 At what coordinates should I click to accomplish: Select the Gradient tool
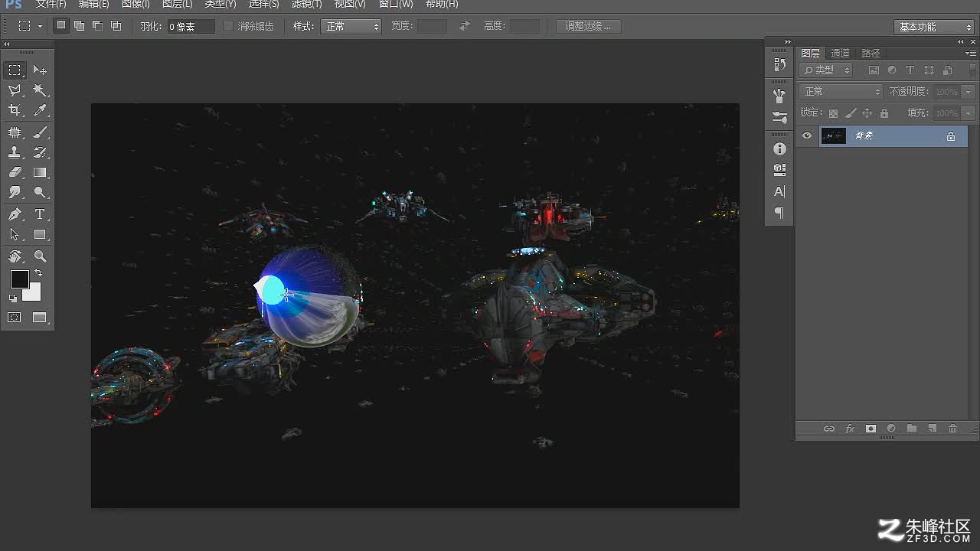40,172
